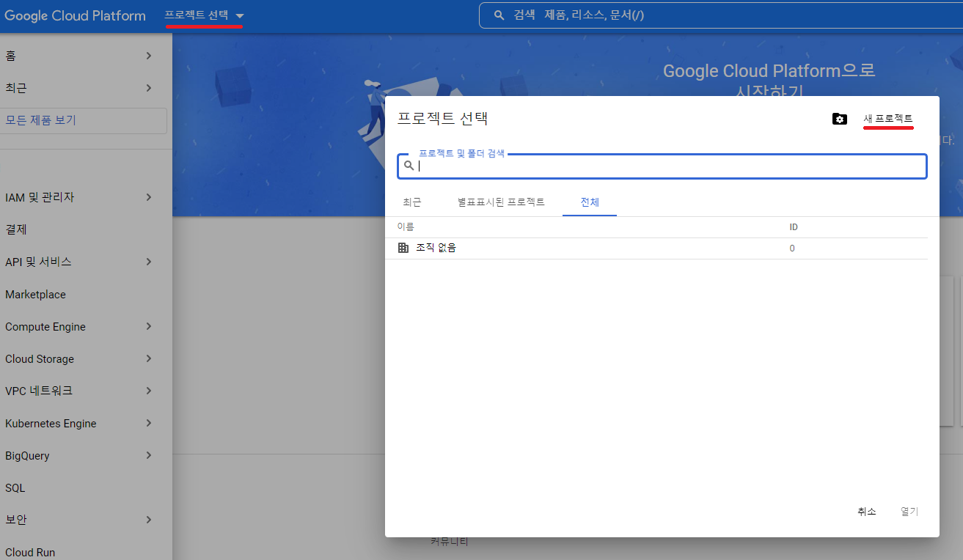Open API 및 서비스 in the sidebar

coord(38,262)
